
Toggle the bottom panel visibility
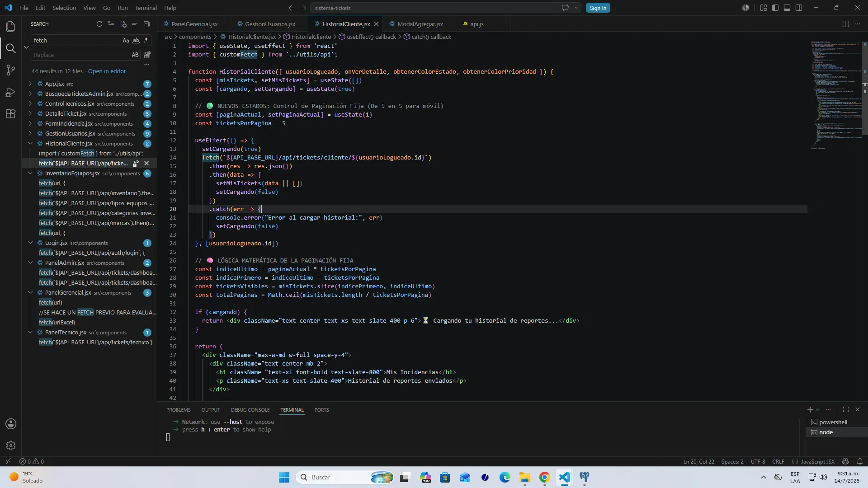[x=787, y=8]
